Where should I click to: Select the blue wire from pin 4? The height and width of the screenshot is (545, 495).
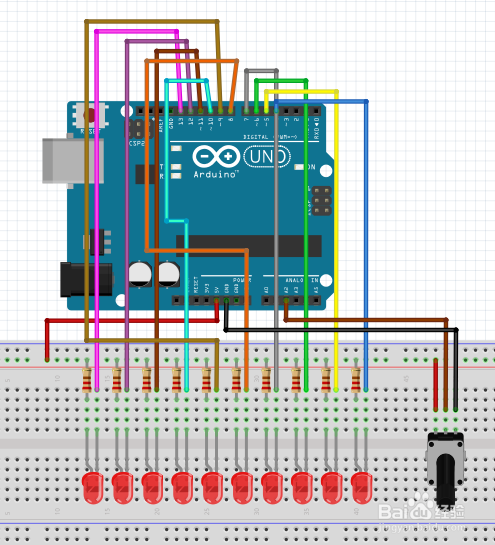click(x=366, y=243)
